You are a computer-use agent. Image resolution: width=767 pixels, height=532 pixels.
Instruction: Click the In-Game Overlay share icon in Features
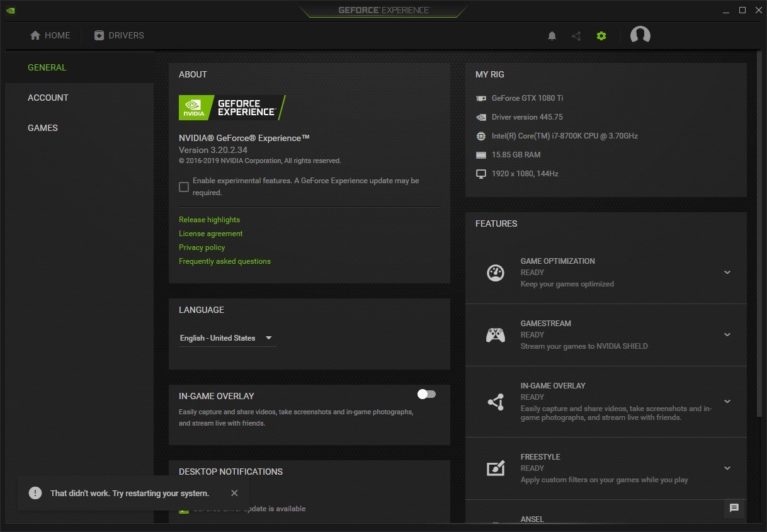pyautogui.click(x=496, y=402)
